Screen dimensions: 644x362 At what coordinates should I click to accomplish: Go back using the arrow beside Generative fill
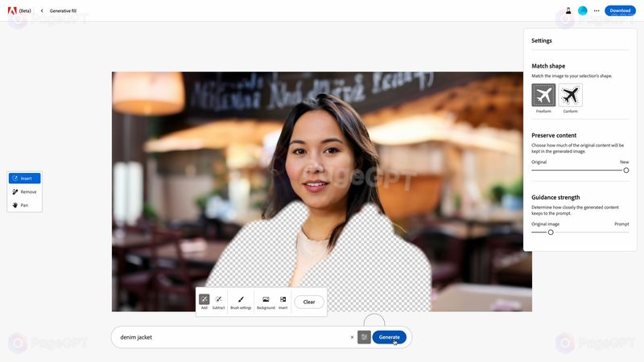click(42, 10)
